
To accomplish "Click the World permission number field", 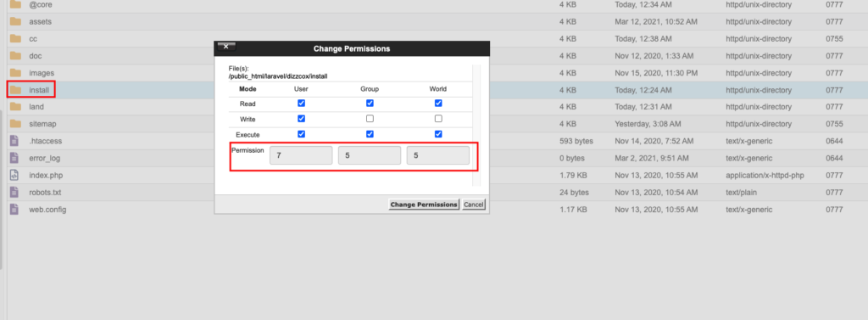I will (x=438, y=156).
